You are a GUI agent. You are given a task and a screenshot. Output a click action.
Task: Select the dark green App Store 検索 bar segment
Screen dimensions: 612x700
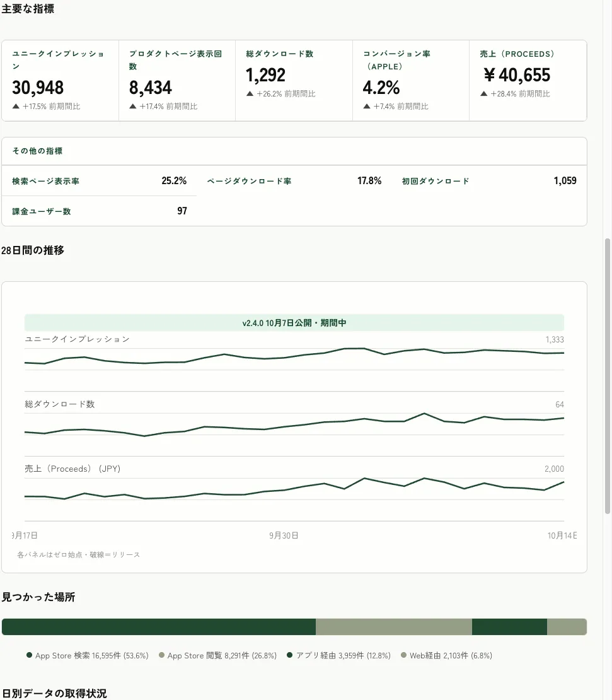click(159, 627)
